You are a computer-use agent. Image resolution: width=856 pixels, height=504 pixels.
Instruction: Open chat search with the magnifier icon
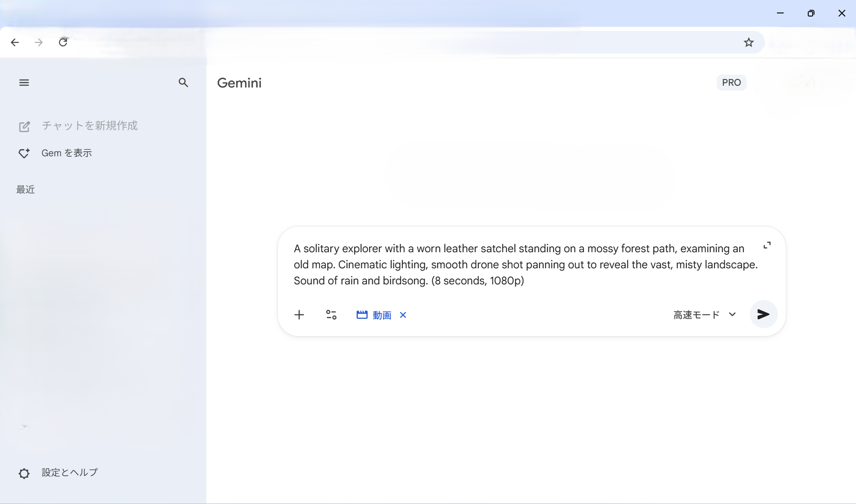[x=183, y=83]
